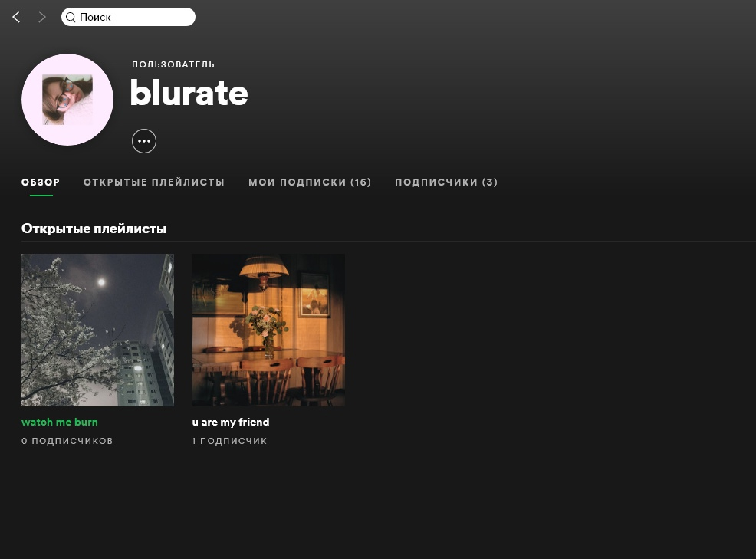The image size is (756, 559).
Task: Open the three-dot more options button
Action: click(144, 141)
